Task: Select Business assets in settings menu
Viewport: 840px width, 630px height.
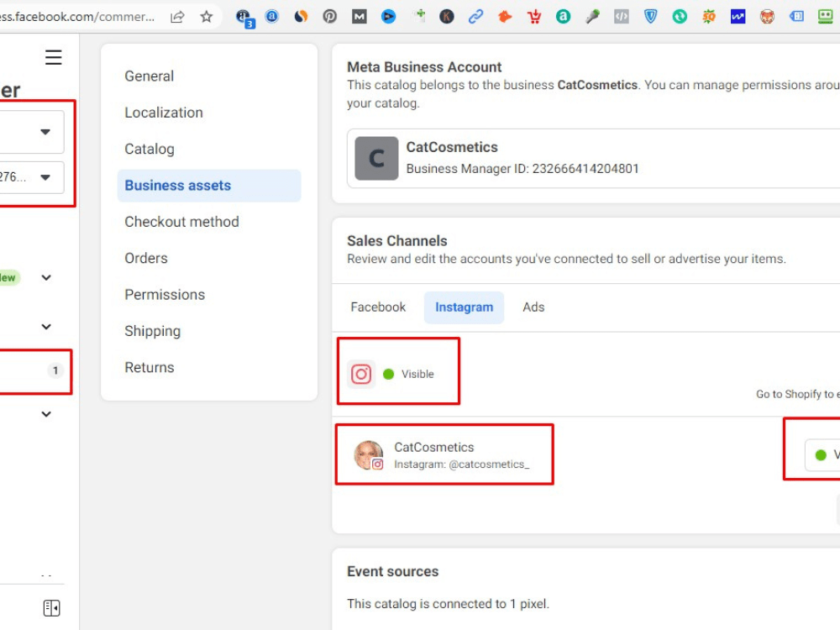Action: pyautogui.click(x=209, y=186)
